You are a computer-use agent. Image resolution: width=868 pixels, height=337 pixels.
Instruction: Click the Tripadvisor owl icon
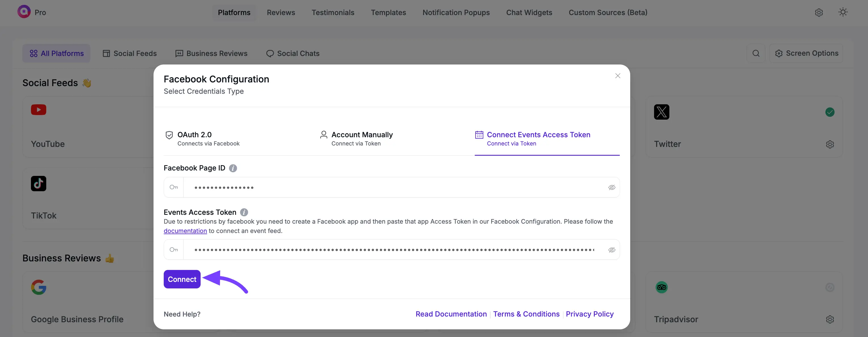(661, 287)
